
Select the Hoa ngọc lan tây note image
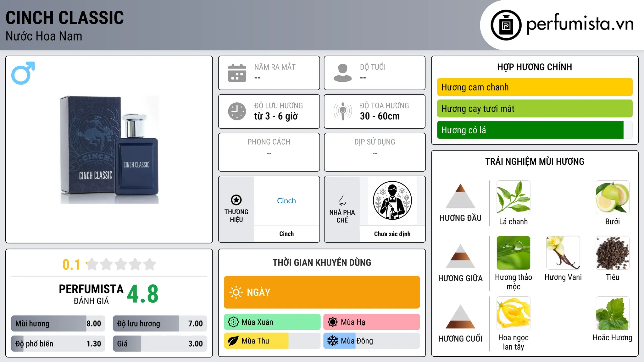coord(514,313)
